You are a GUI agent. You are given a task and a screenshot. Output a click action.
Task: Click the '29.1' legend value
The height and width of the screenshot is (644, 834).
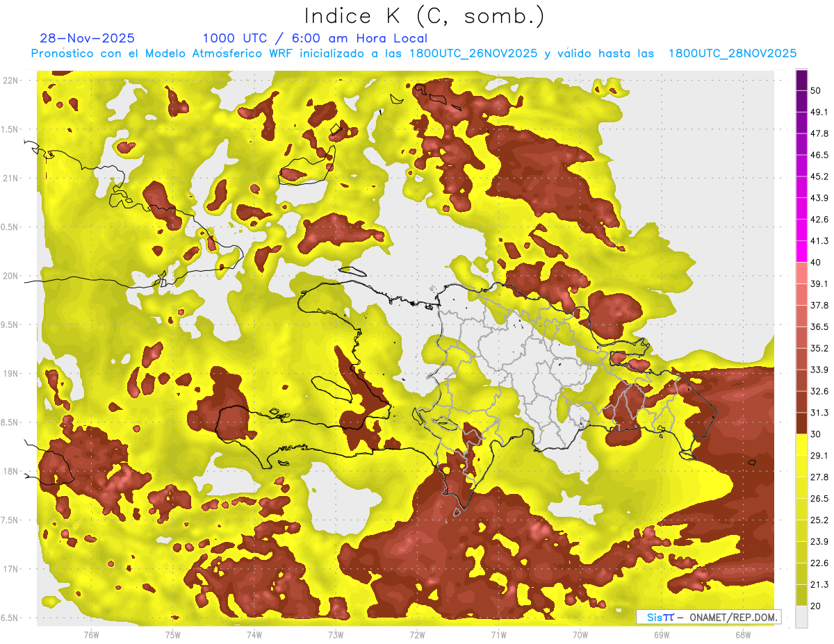coord(819,456)
